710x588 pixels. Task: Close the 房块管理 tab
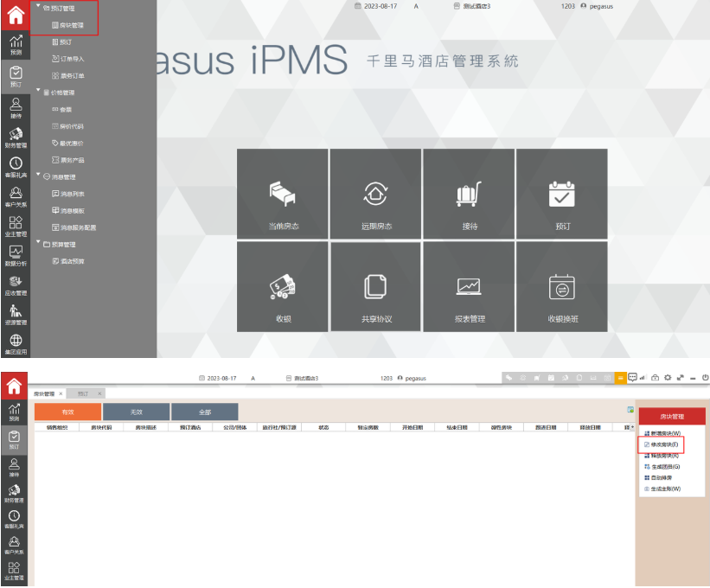tap(61, 393)
